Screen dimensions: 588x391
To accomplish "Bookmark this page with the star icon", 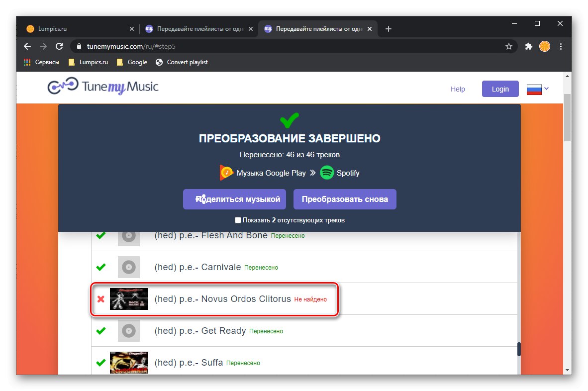I will (x=508, y=46).
